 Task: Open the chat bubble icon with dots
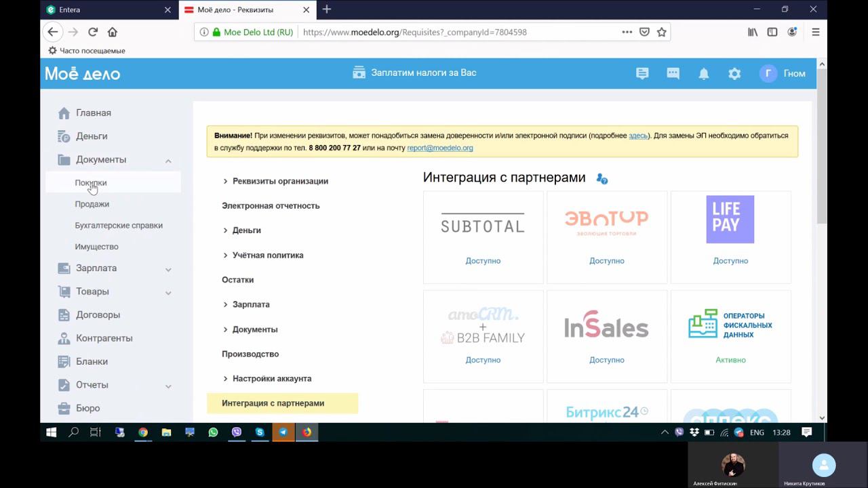point(673,74)
